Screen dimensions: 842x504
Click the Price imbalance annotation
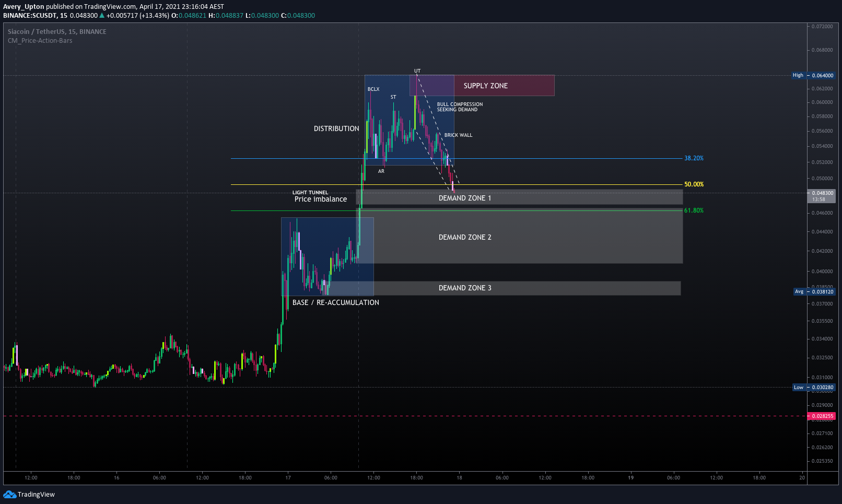point(320,199)
